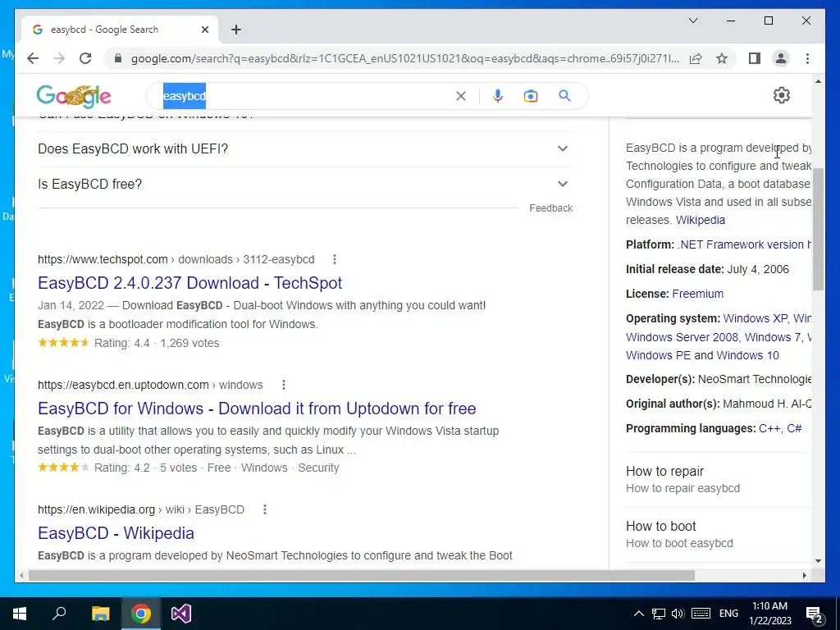This screenshot has width=840, height=630.
Task: Search by image with camera icon
Action: [531, 96]
